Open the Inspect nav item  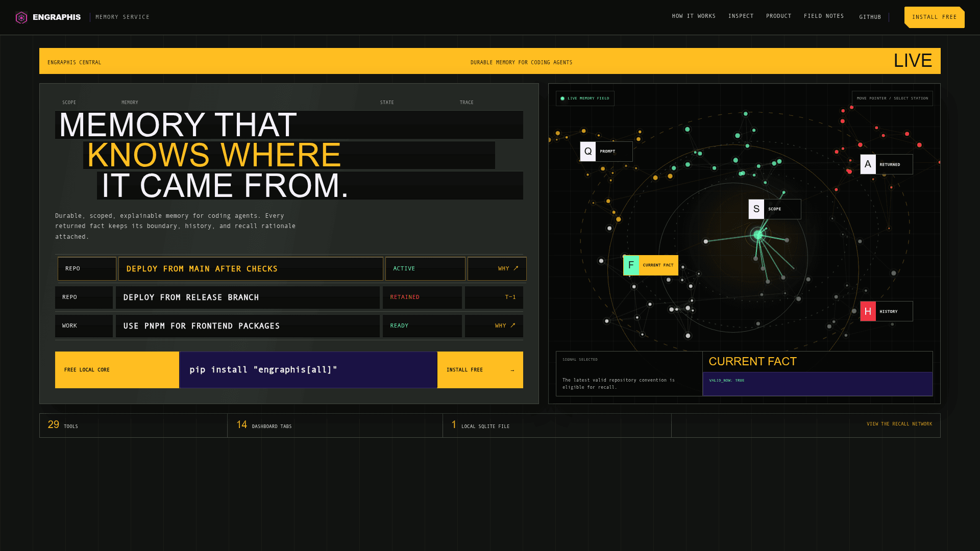741,16
